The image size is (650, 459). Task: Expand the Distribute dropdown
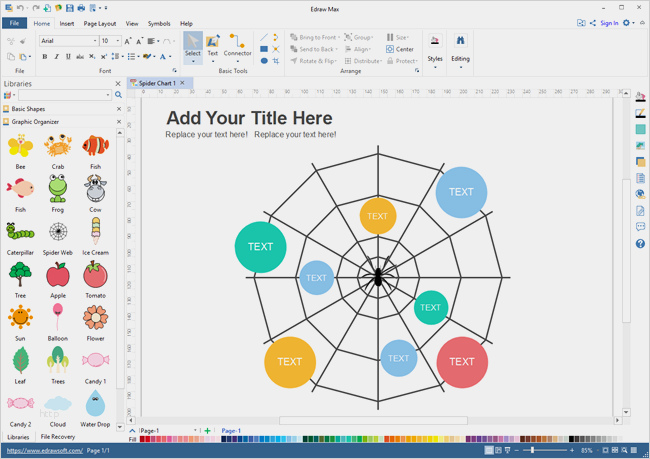pos(381,61)
